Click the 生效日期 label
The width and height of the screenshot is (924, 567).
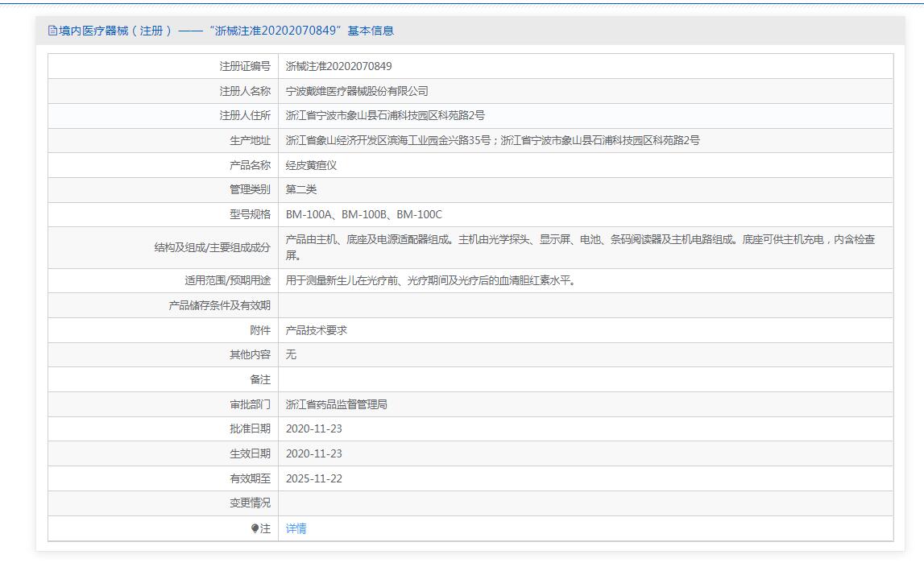point(250,453)
